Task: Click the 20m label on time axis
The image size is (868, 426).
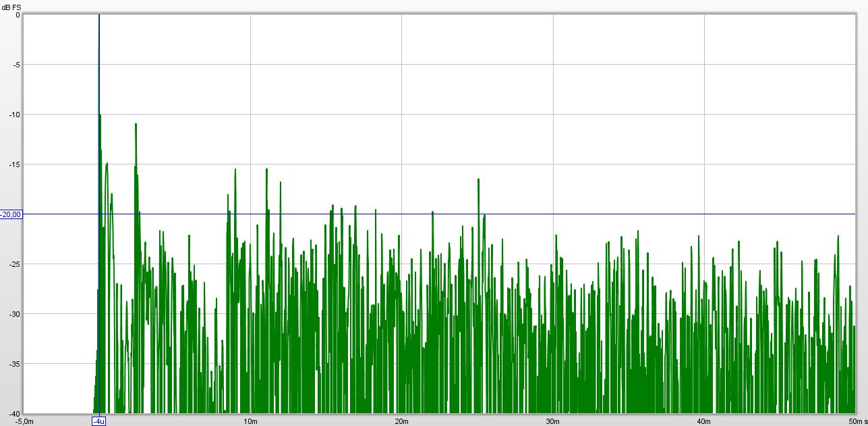Action: (401, 421)
